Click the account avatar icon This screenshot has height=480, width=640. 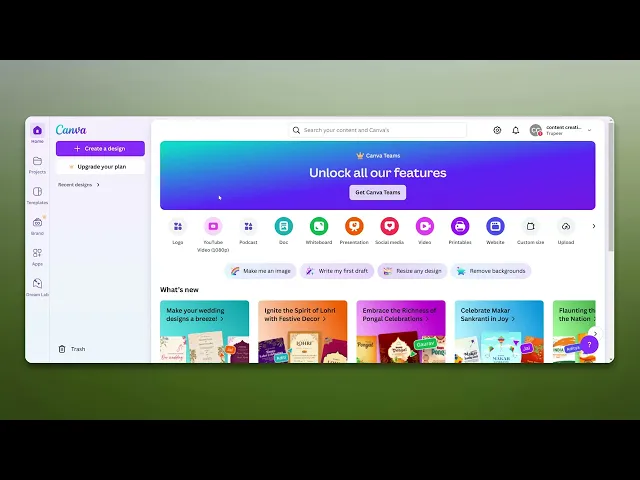tap(536, 130)
